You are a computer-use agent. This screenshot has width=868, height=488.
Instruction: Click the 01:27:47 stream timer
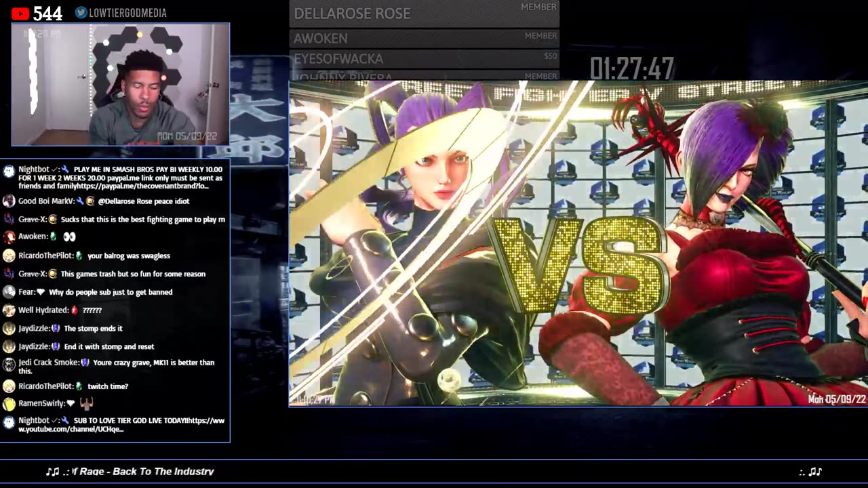coord(631,68)
